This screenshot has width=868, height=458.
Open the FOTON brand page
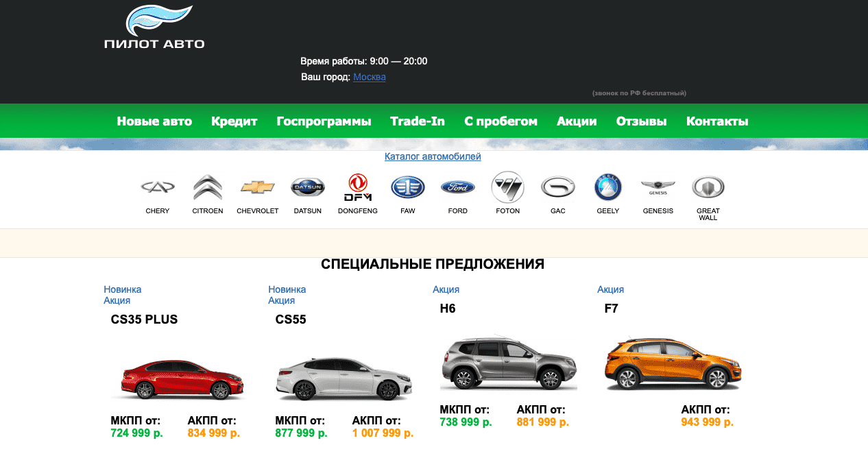pyautogui.click(x=507, y=186)
